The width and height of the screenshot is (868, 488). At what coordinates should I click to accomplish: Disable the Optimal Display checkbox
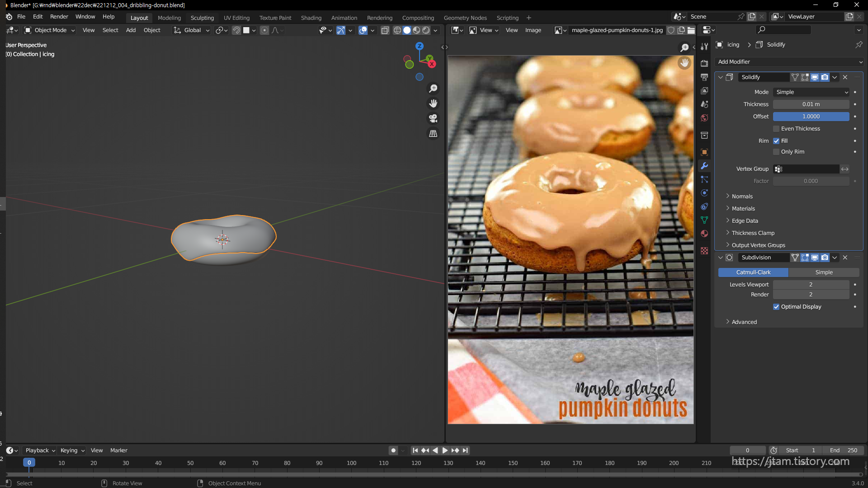tap(776, 307)
